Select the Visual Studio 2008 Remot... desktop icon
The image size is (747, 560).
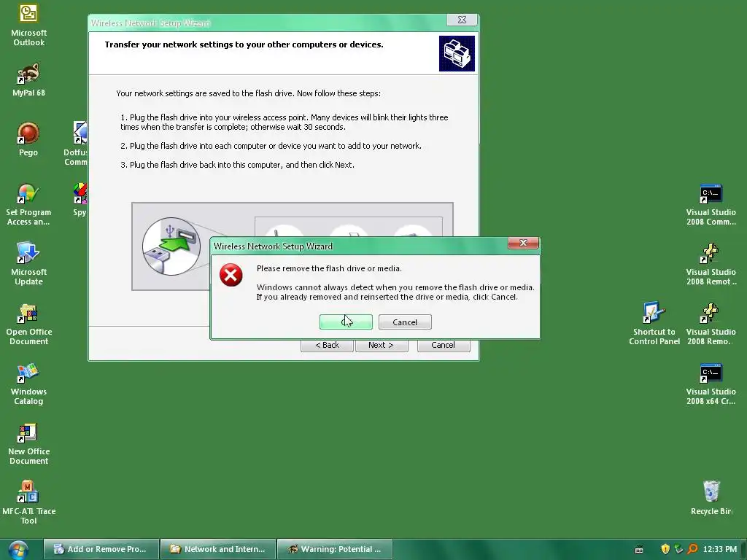point(711,263)
